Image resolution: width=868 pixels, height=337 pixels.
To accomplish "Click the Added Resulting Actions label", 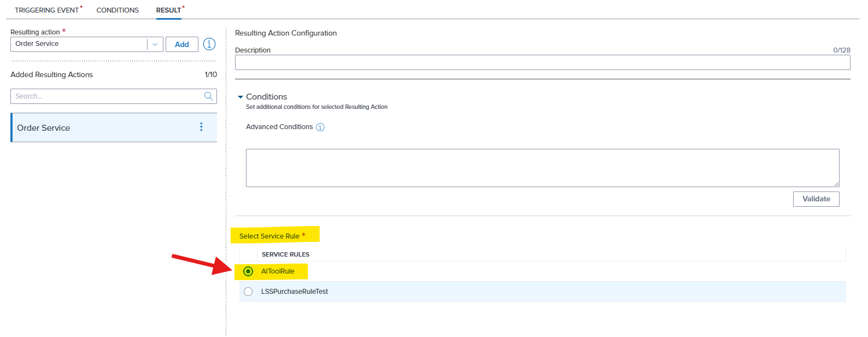I will click(51, 74).
